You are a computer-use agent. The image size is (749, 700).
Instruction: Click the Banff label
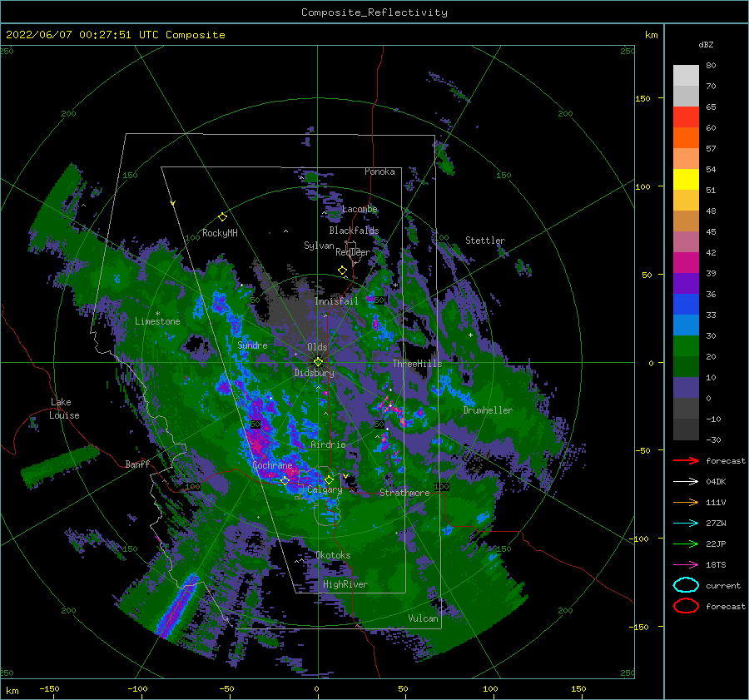(x=137, y=464)
